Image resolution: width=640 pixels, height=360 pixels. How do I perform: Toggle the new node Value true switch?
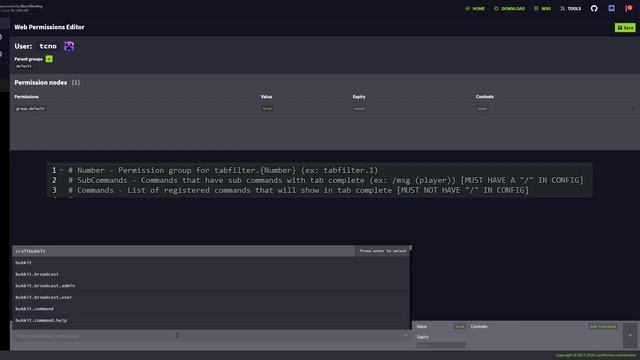[x=460, y=327]
